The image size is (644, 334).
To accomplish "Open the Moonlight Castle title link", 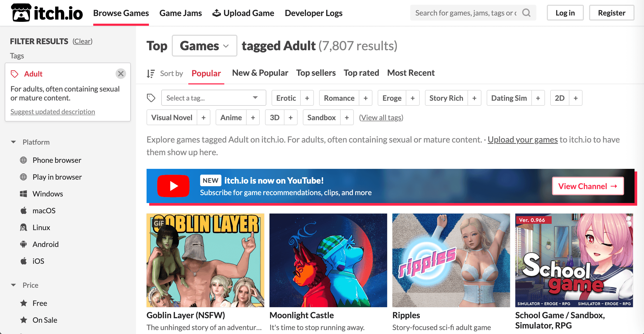I will pos(302,315).
